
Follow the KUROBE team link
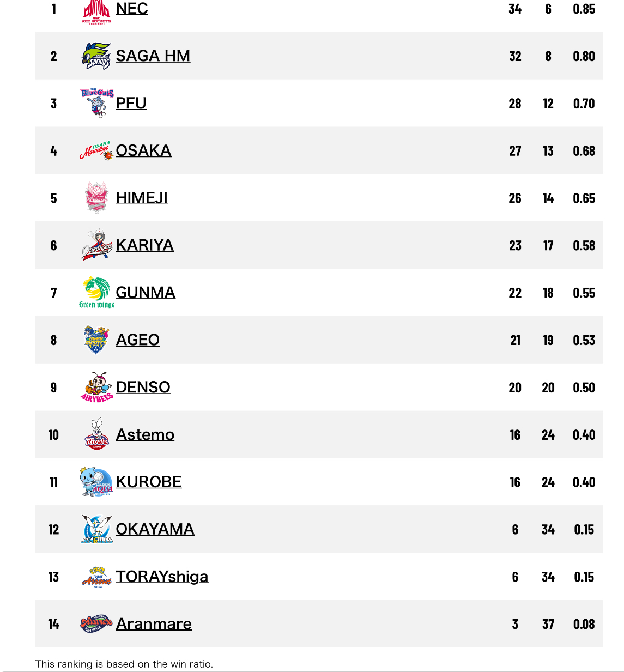149,482
